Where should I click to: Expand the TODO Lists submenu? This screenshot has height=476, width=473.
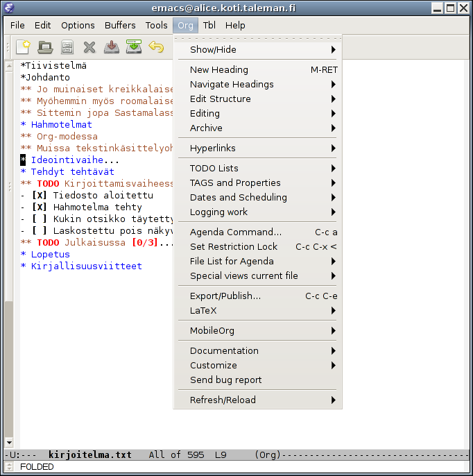pyautogui.click(x=257, y=168)
